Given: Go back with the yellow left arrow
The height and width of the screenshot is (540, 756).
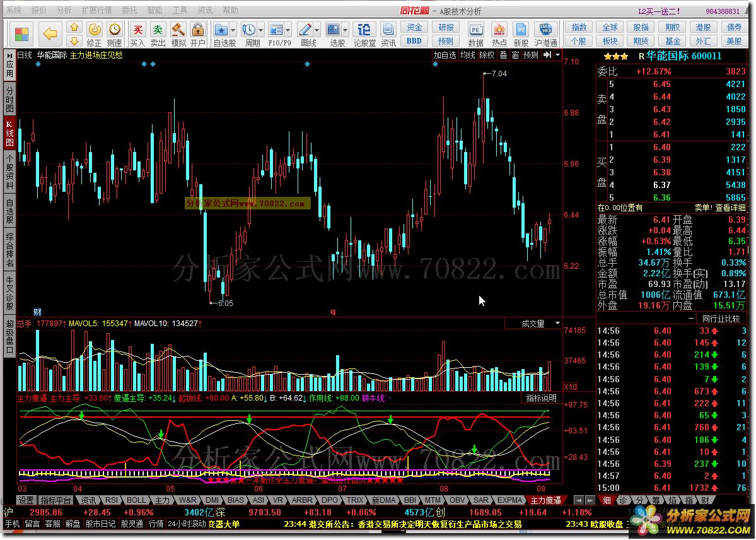Looking at the screenshot, I should (50, 34).
